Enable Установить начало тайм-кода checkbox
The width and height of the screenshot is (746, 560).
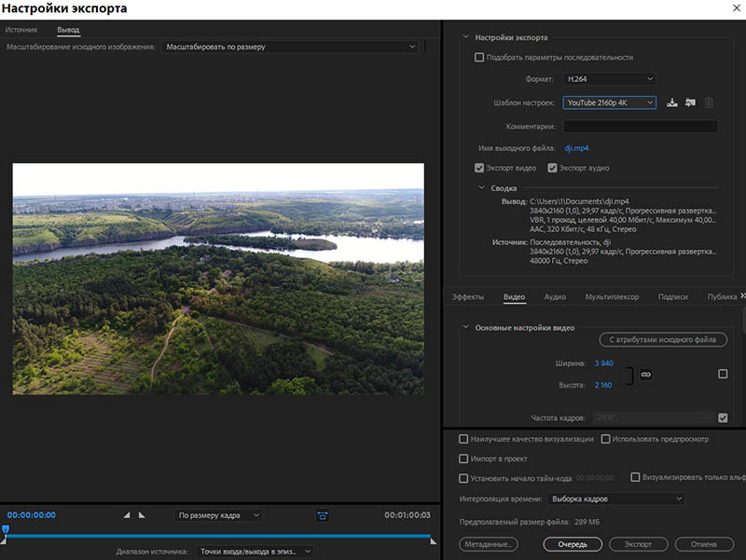click(x=463, y=478)
